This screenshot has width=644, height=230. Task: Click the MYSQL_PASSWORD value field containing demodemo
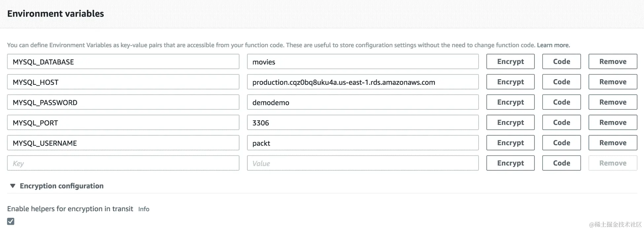point(362,102)
